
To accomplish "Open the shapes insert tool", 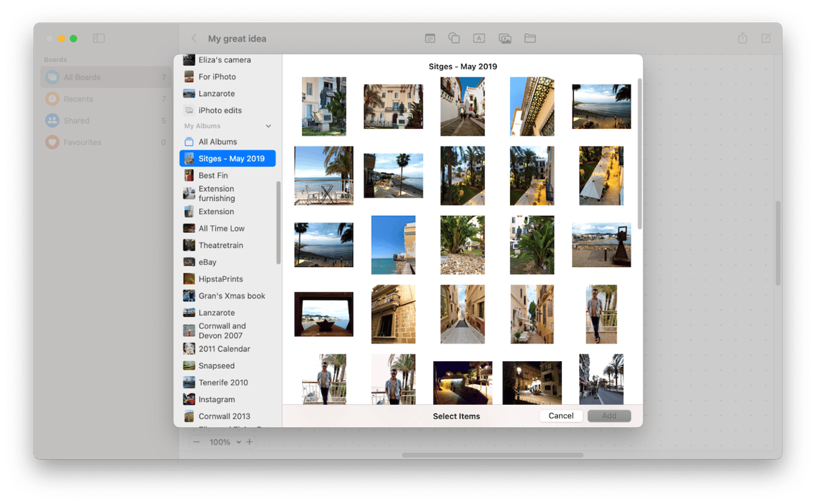I will pos(454,39).
